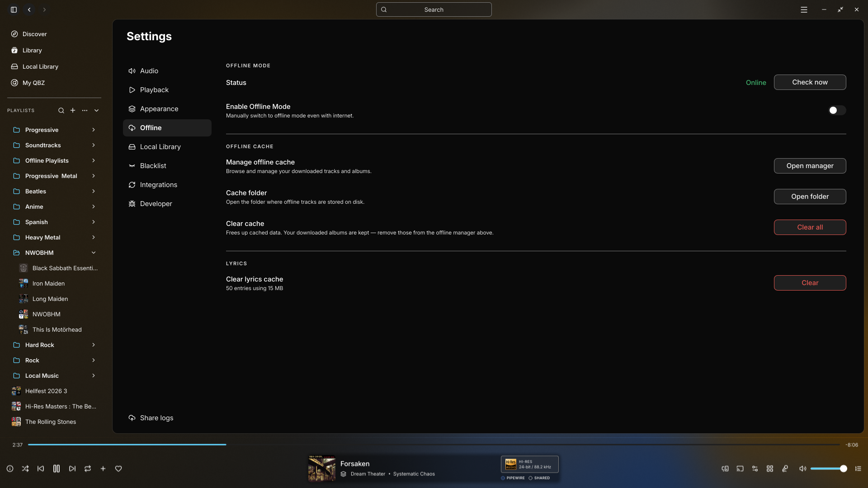868x488 pixels.
Task: Open the cast to device icon
Action: [740, 469]
